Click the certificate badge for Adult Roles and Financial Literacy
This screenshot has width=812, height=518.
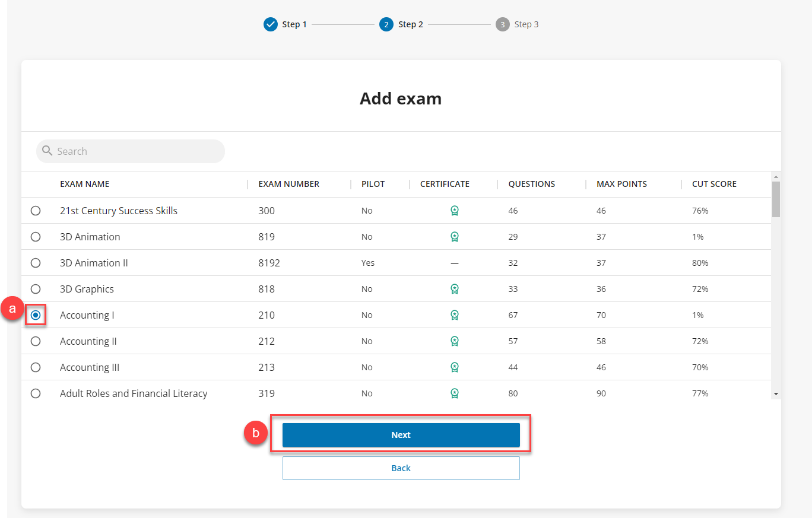[455, 393]
